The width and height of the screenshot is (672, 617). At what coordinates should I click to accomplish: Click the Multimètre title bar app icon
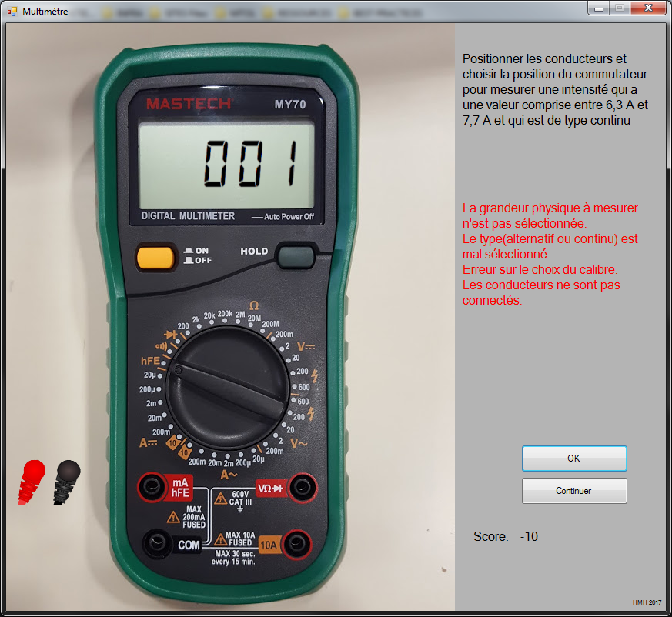12,11
